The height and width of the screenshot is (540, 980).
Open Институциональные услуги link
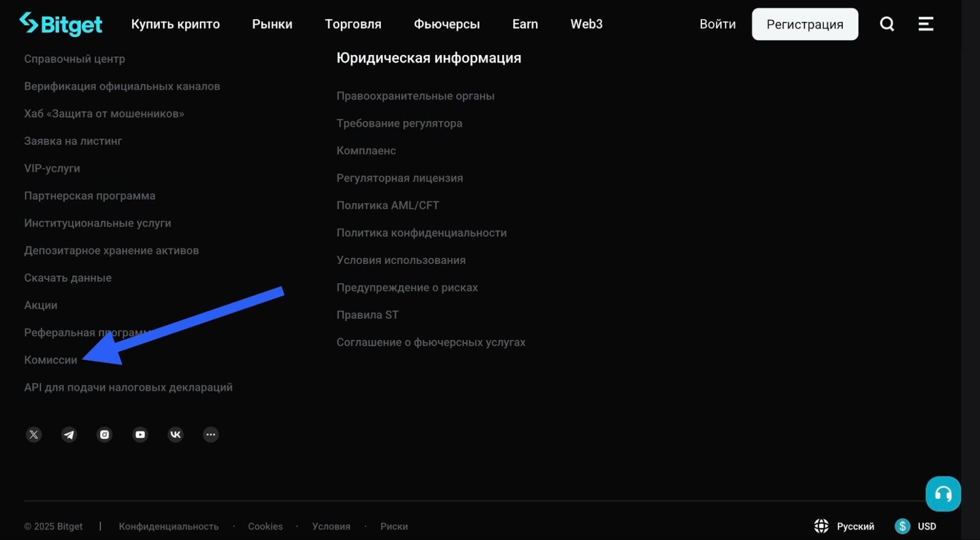pyautogui.click(x=98, y=223)
